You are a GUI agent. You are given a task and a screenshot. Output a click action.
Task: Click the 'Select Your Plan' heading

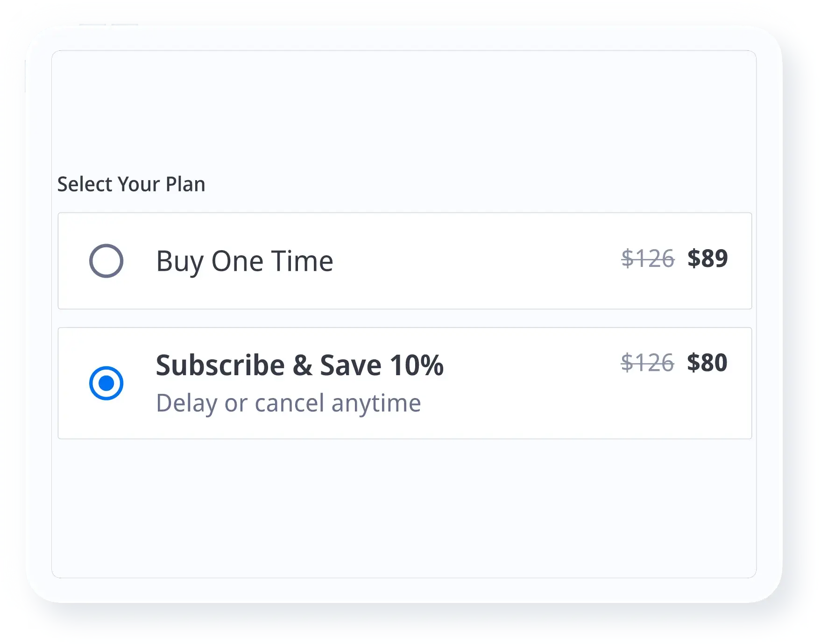click(131, 184)
